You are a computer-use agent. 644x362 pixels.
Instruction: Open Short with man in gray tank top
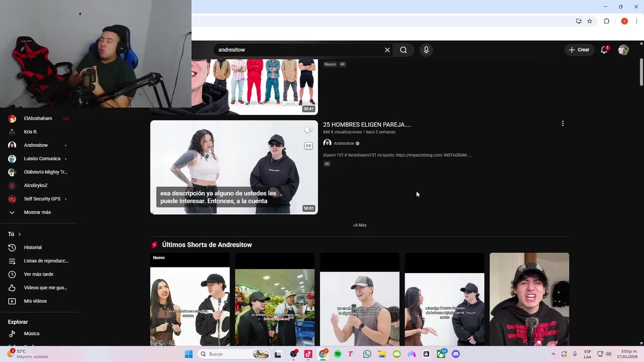pyautogui.click(x=360, y=299)
